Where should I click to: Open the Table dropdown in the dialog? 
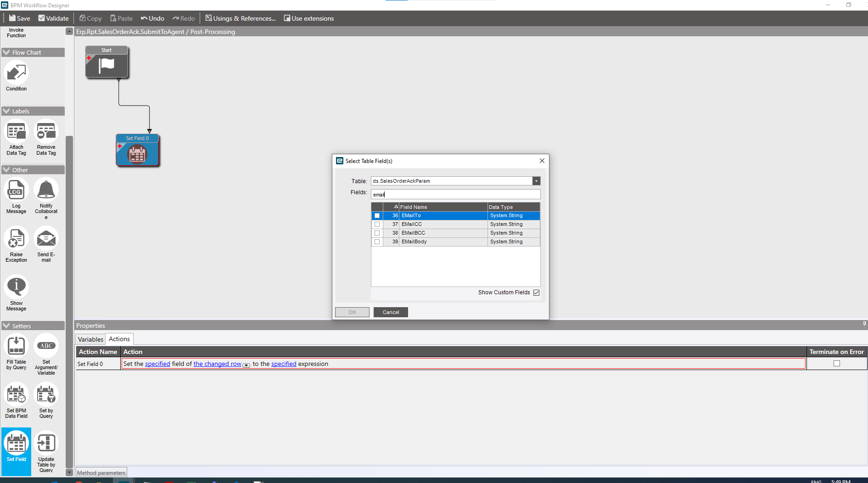point(536,181)
